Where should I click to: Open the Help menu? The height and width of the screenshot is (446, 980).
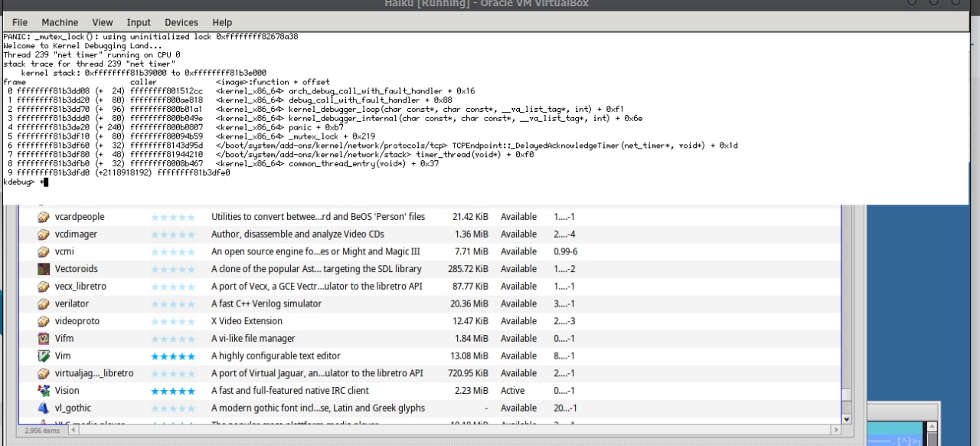(222, 22)
